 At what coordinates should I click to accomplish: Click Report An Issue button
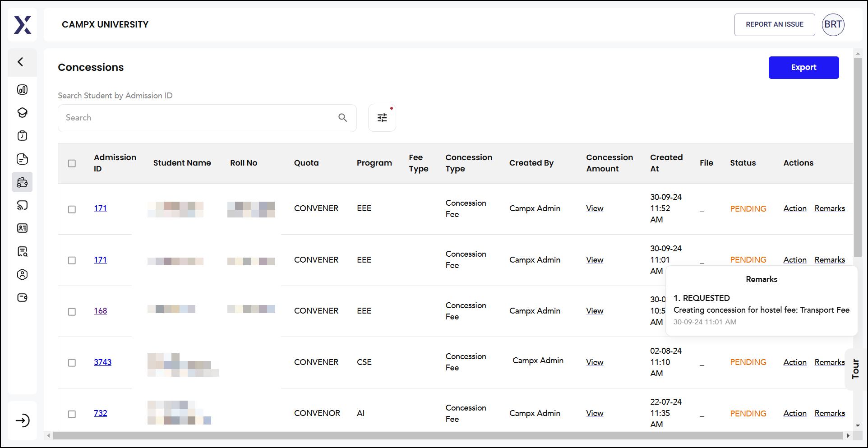click(775, 24)
